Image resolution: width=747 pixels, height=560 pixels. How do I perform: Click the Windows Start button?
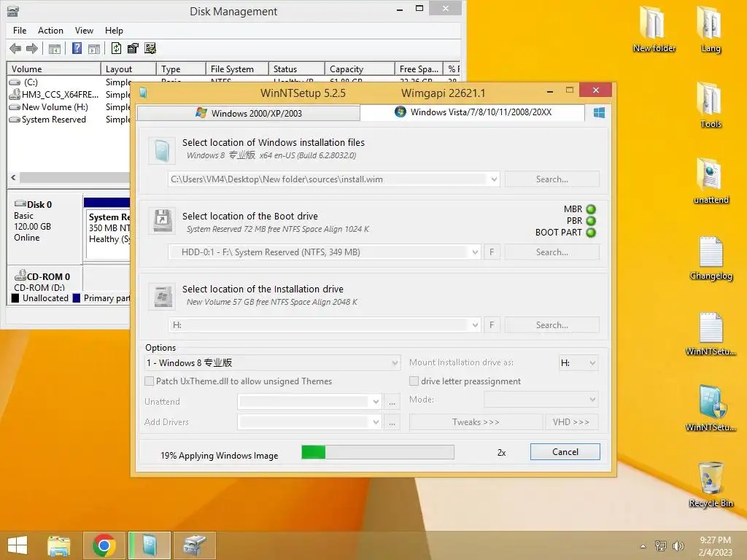coord(18,545)
